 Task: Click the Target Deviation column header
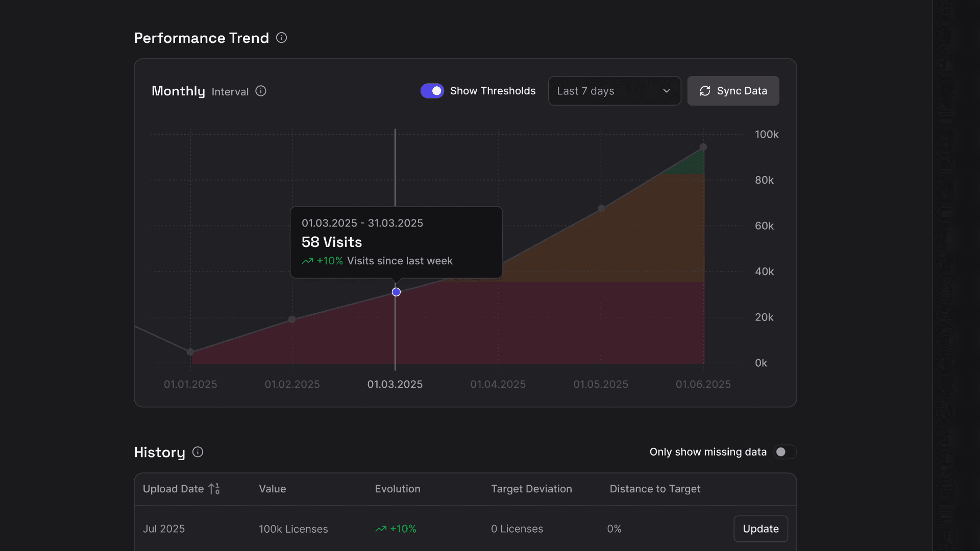click(x=531, y=489)
